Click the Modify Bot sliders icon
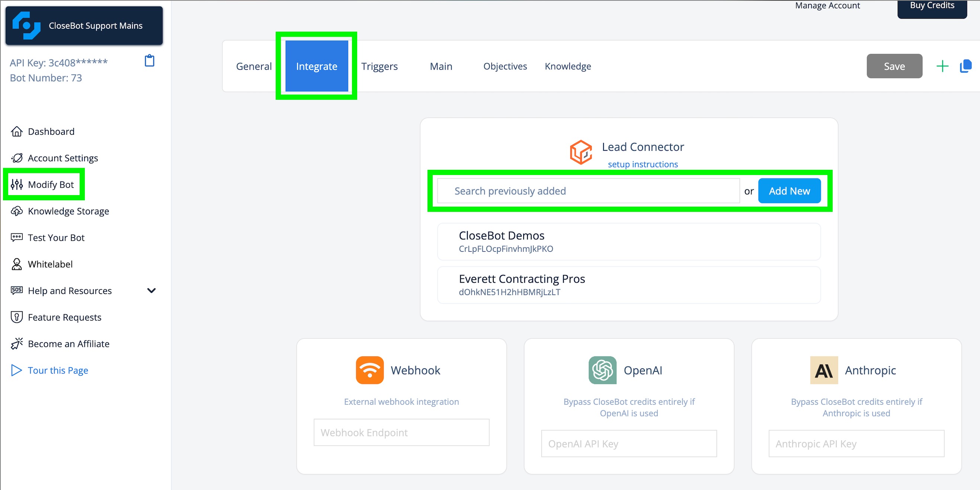 tap(17, 185)
